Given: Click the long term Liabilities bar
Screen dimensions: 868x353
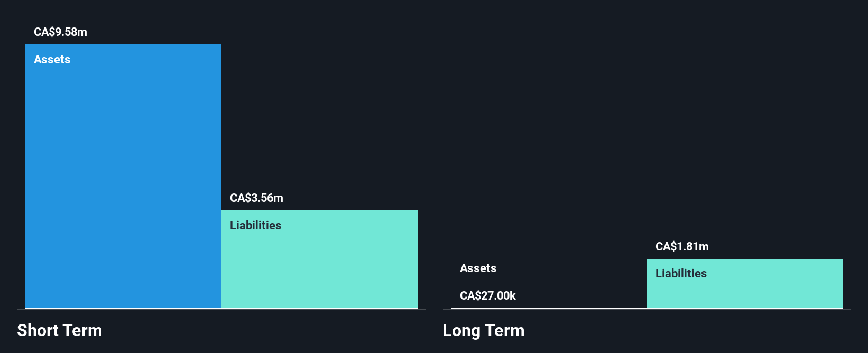Looking at the screenshot, I should [x=744, y=283].
